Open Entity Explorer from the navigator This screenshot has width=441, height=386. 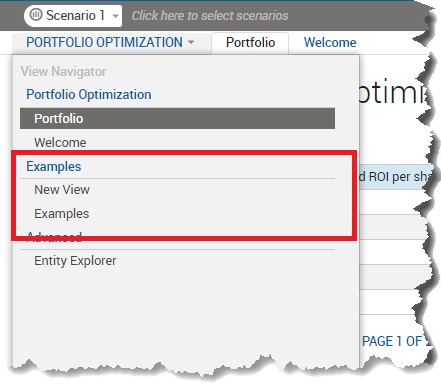point(75,261)
